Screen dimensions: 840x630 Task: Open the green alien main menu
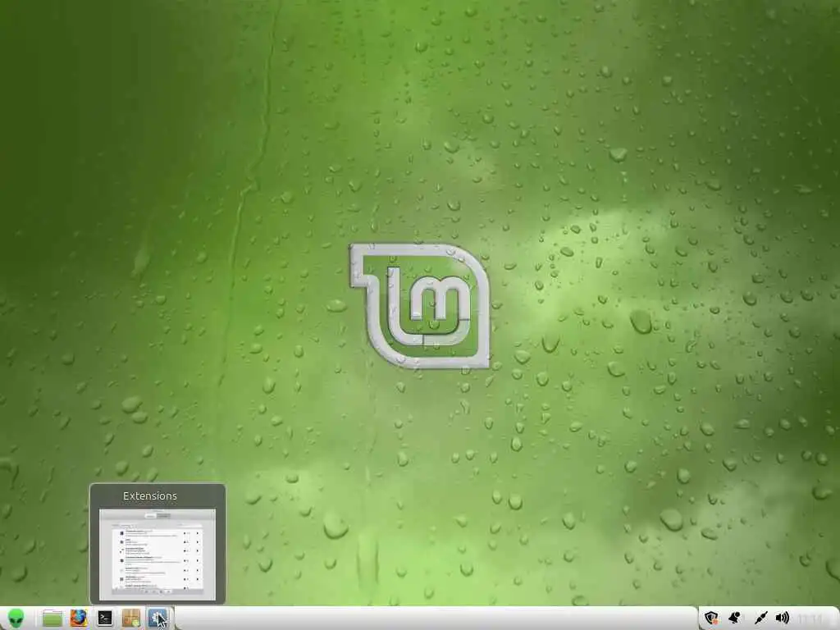coord(16,619)
